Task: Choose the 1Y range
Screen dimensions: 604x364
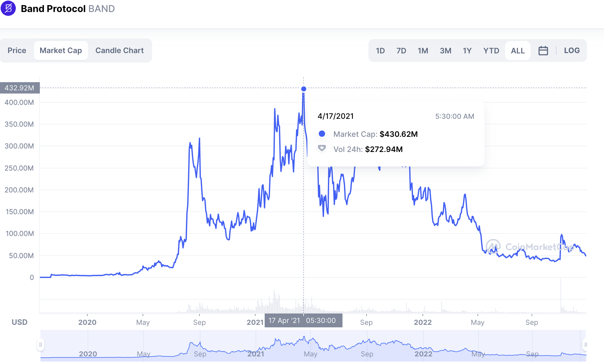Action: [467, 50]
